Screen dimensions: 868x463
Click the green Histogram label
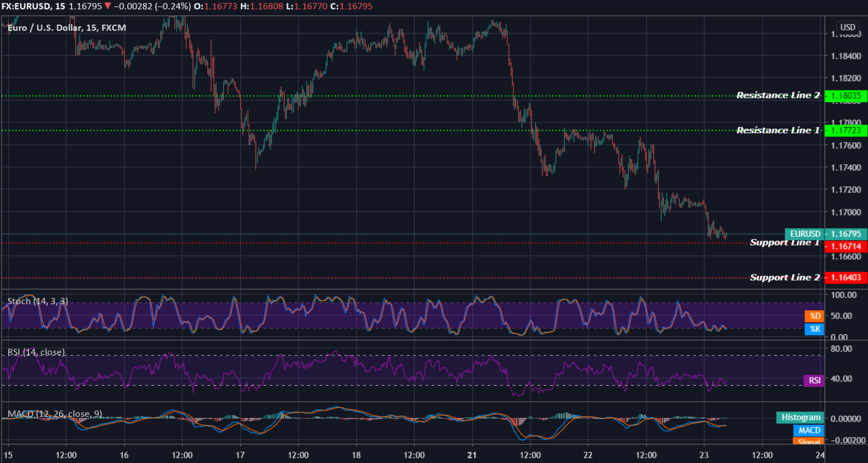tap(800, 417)
